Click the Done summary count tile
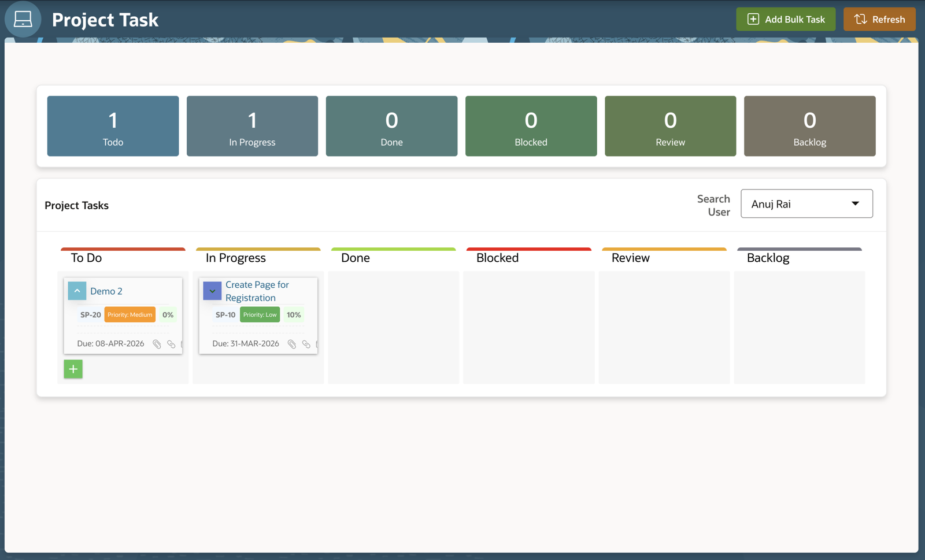 pos(391,126)
